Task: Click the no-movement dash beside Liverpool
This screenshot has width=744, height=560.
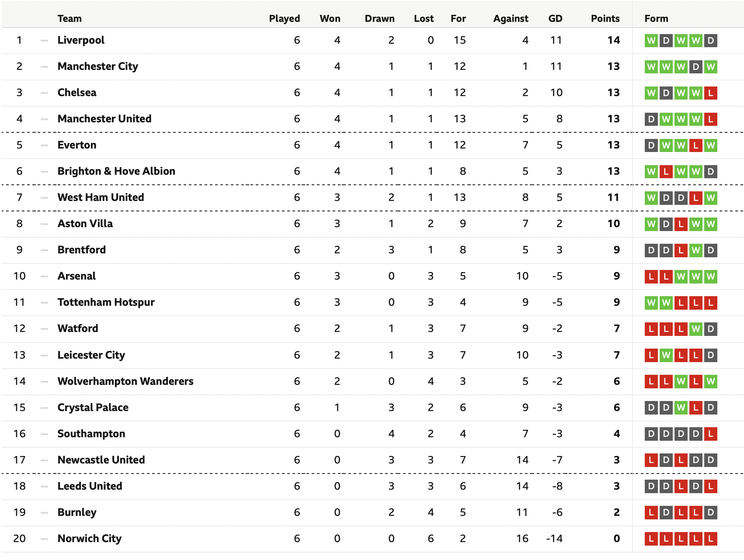Action: [44, 41]
